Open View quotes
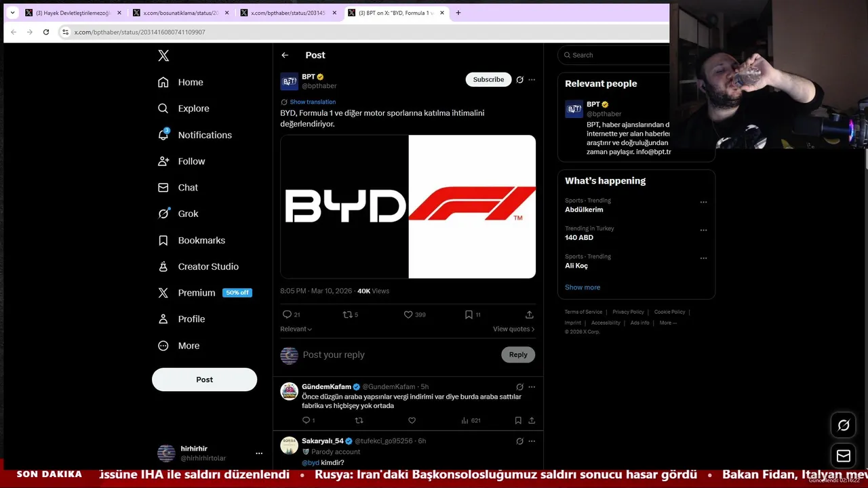 [513, 329]
